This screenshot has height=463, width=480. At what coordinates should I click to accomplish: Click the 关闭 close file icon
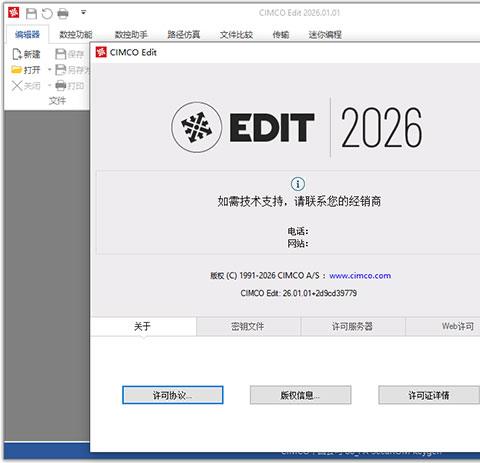click(16, 86)
